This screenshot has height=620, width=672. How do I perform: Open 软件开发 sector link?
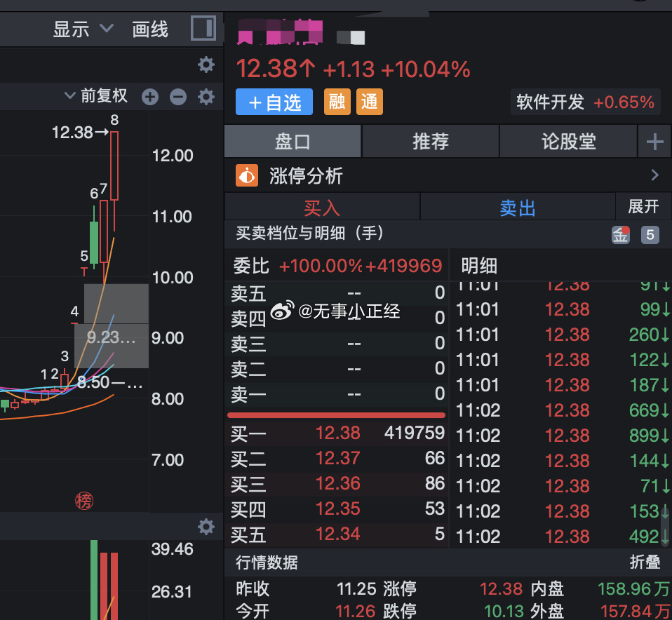[586, 102]
